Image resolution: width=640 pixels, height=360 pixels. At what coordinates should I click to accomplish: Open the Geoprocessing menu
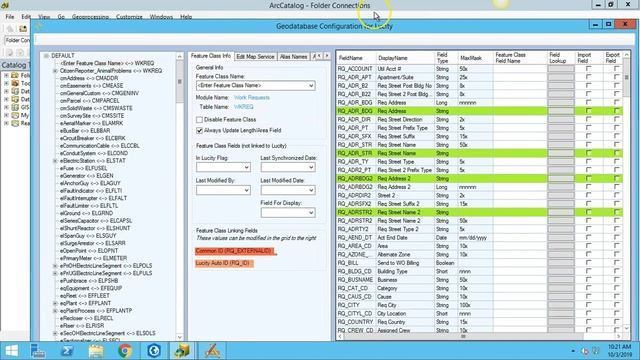[x=90, y=17]
